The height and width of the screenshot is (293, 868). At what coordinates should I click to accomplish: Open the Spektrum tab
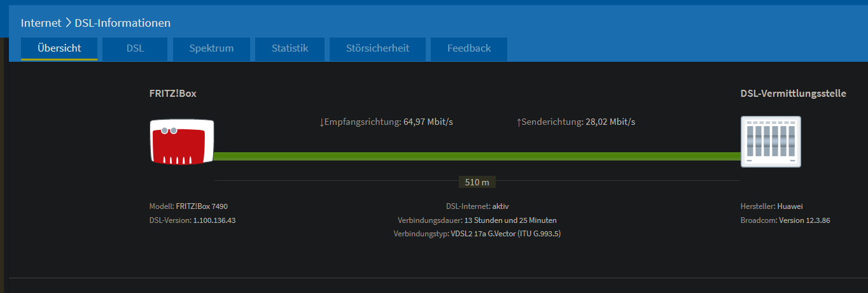(x=211, y=48)
